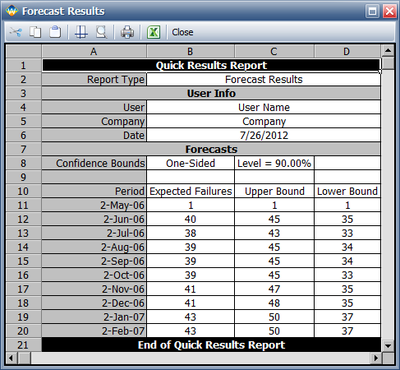This screenshot has width=400, height=370.
Task: Click the 'Level = 90.00%' cell
Action: coord(274,163)
